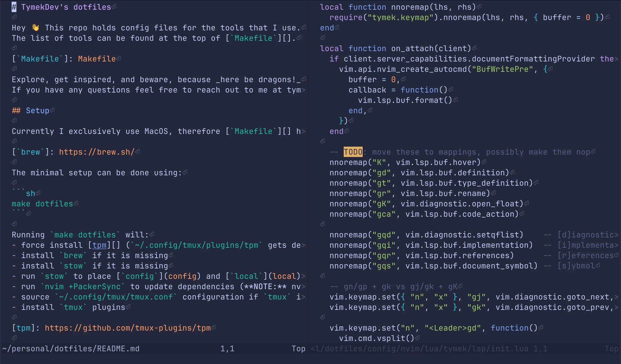The height and width of the screenshot is (364, 621).
Task: Click the "tymek.keymap" string in require call
Action: pos(400,17)
